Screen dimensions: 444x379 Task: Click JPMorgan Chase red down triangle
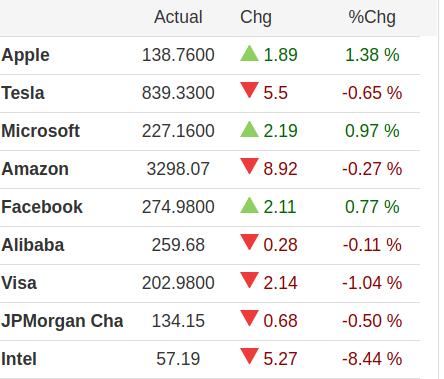click(249, 318)
